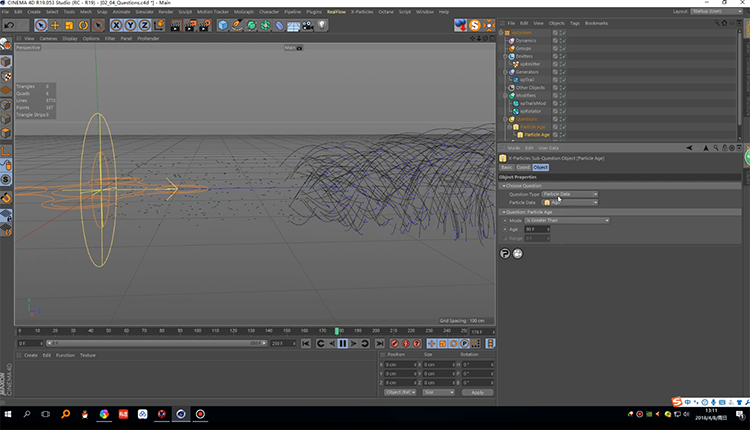Add a Cube primitive object

(x=222, y=25)
